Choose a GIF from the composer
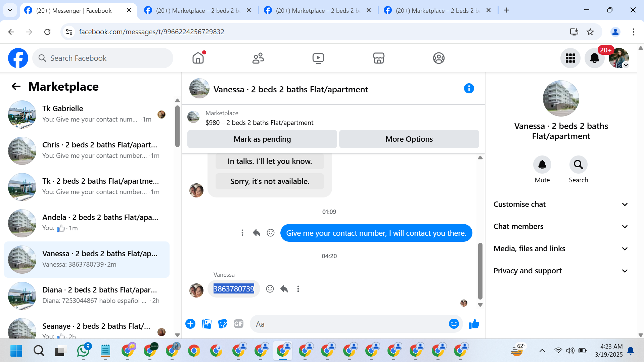The width and height of the screenshot is (644, 362). click(239, 324)
